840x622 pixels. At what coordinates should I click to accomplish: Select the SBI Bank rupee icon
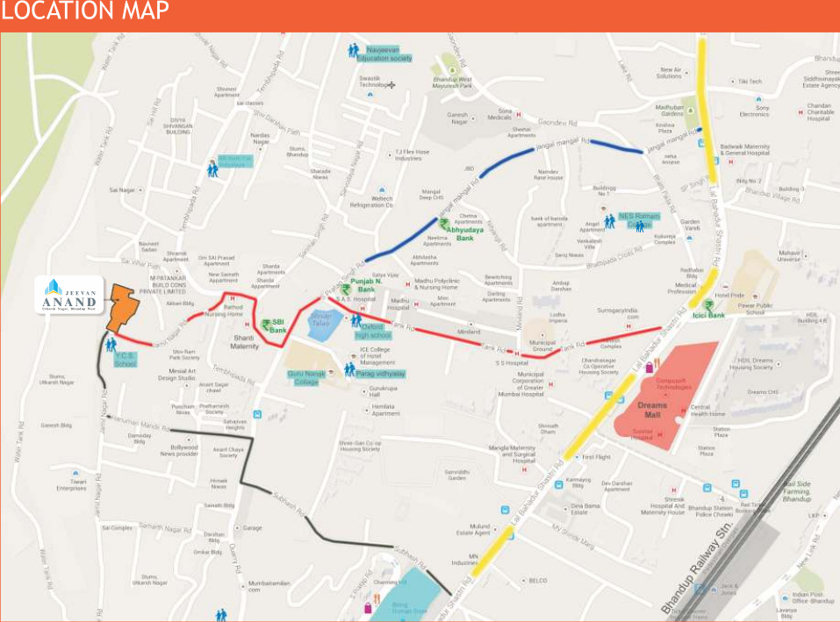[266, 325]
